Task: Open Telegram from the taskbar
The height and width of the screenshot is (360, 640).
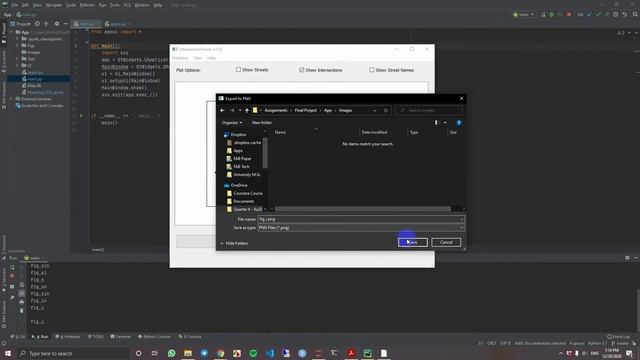Action: click(204, 353)
